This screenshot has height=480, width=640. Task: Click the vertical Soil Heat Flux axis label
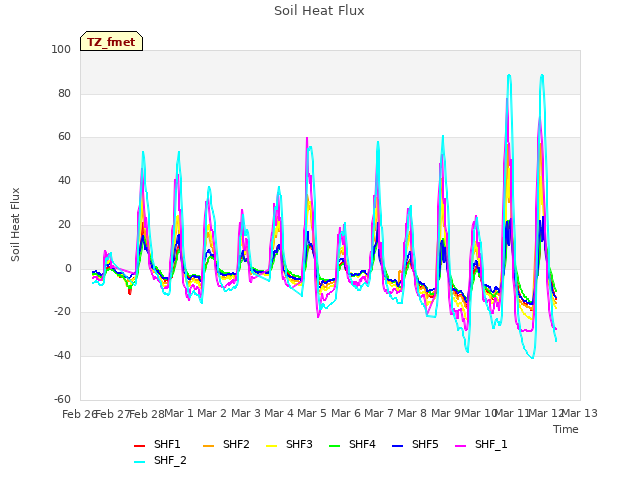click(x=15, y=225)
